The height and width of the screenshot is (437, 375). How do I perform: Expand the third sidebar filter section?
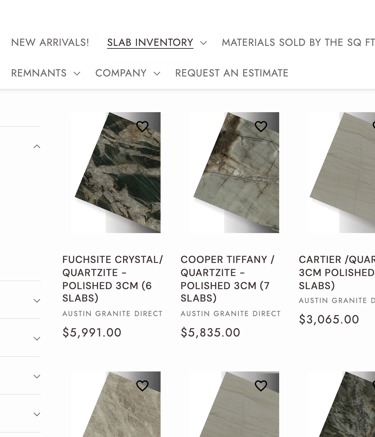(37, 339)
